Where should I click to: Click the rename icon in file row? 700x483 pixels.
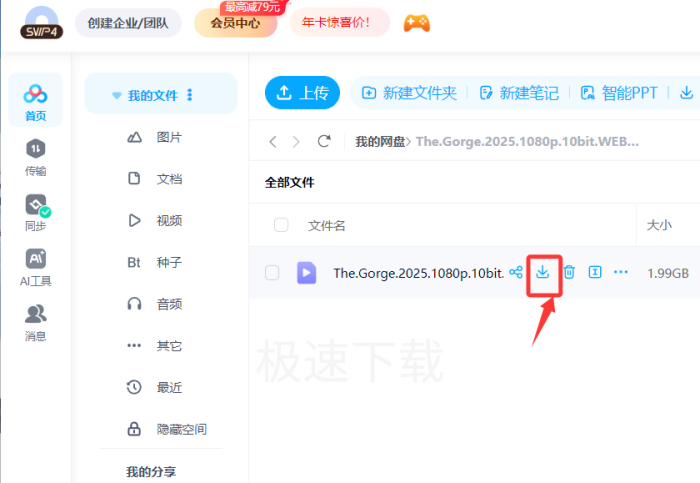[x=595, y=272]
